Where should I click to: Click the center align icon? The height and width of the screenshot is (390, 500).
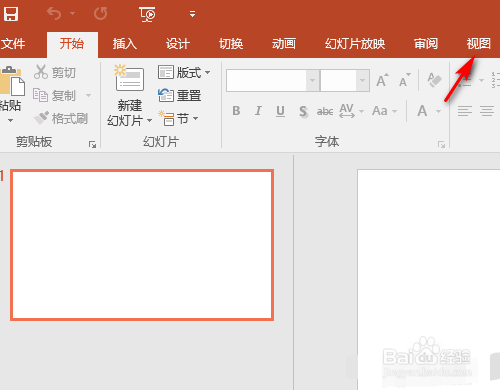click(487, 111)
